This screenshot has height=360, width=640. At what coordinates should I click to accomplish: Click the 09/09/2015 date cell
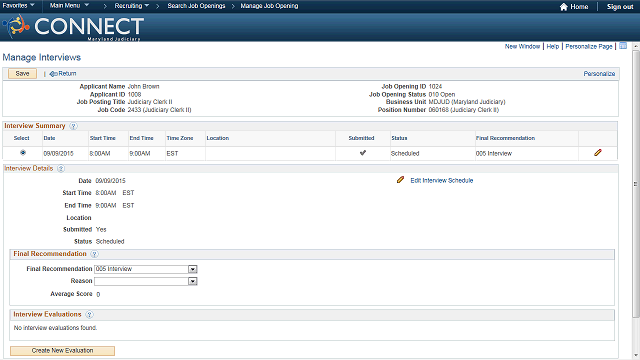click(58, 153)
